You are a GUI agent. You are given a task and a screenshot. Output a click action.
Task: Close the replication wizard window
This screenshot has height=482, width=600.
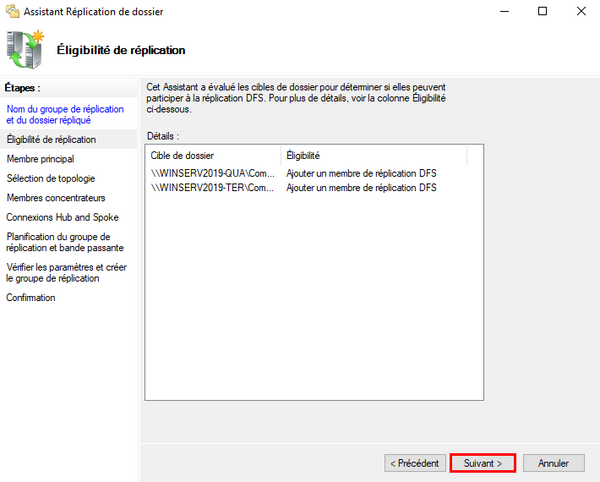[x=578, y=11]
